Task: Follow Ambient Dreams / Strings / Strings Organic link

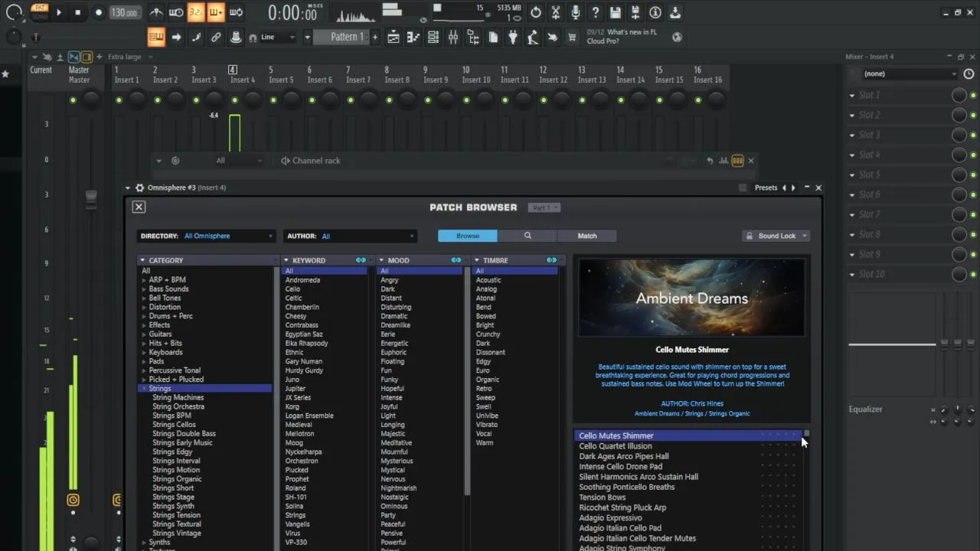Action: coord(692,413)
